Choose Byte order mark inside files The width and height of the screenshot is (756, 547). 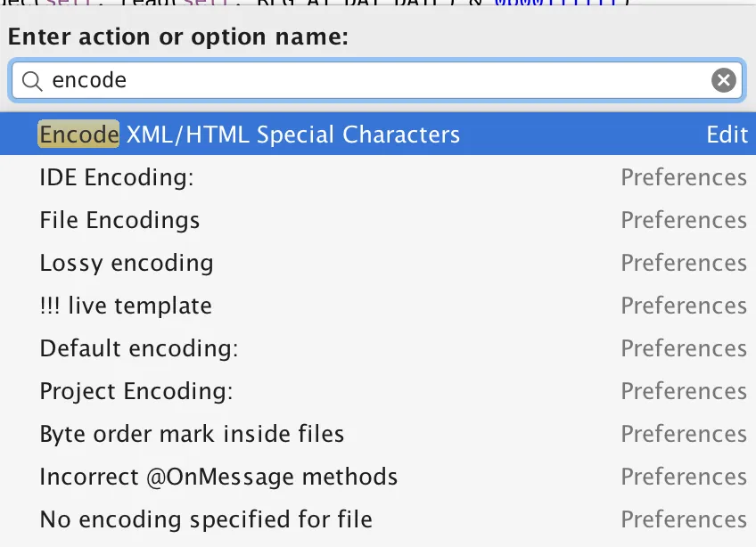192,434
